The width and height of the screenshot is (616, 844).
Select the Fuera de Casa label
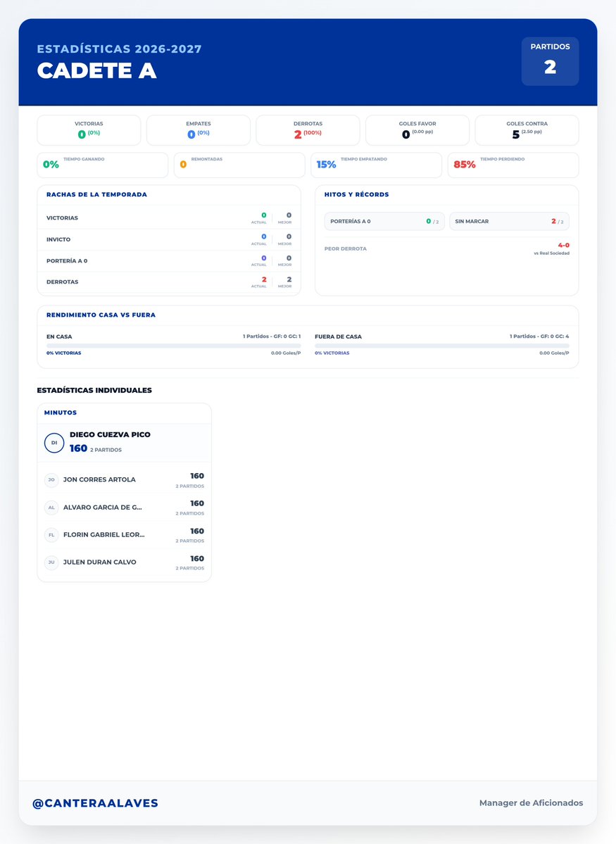pos(338,336)
